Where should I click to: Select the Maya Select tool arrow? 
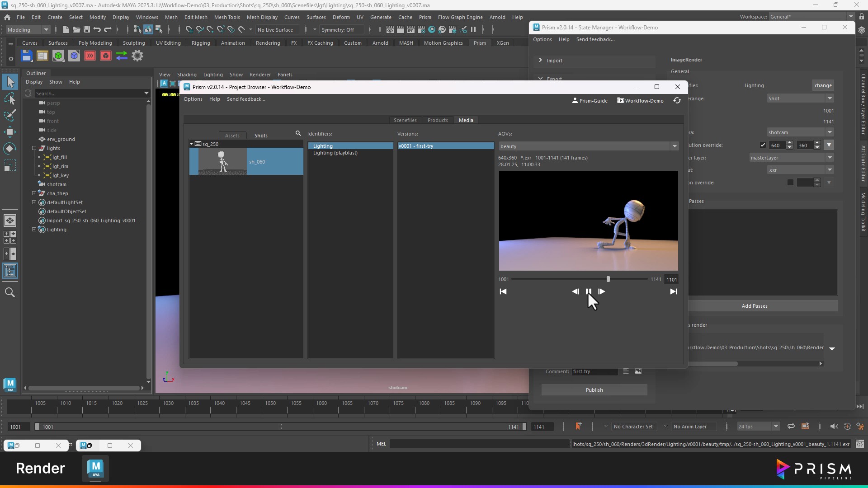10,82
